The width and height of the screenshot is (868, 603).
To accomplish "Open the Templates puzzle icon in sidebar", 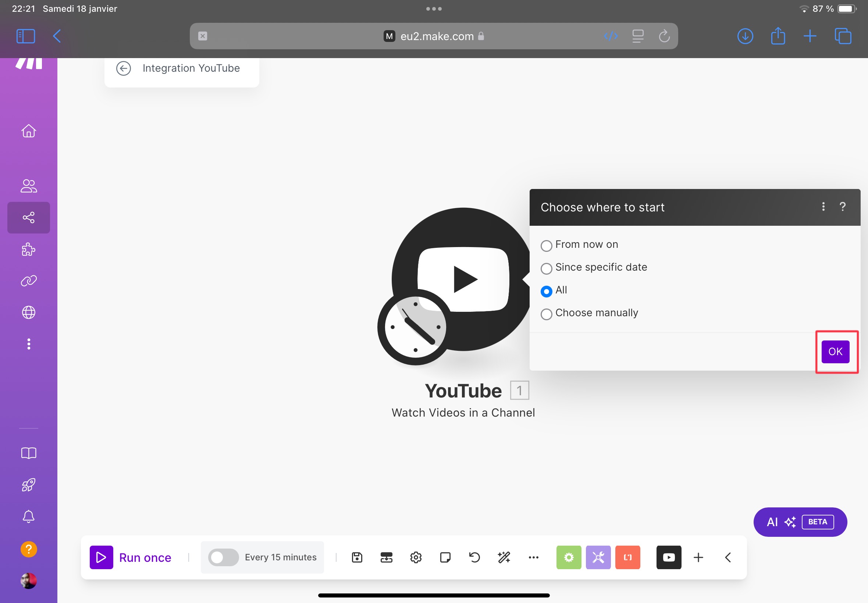I will (x=29, y=249).
